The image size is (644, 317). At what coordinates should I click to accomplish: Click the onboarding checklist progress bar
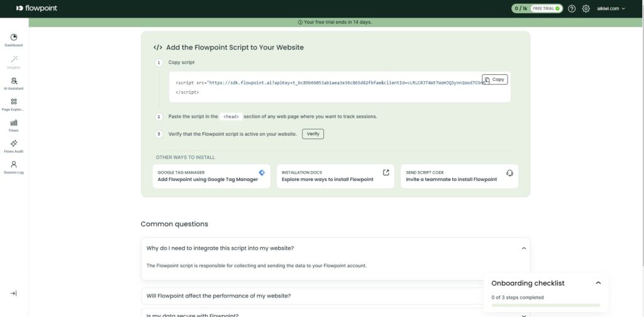point(546,306)
